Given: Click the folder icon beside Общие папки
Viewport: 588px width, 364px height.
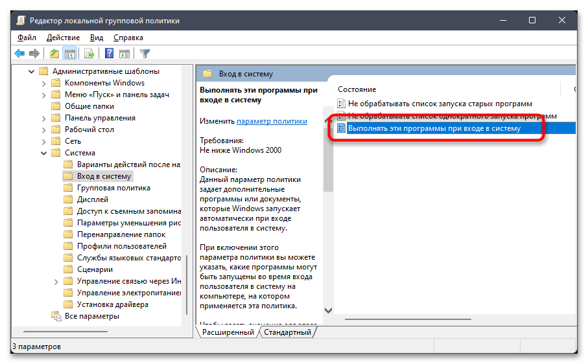Looking at the screenshot, I should click(x=56, y=106).
